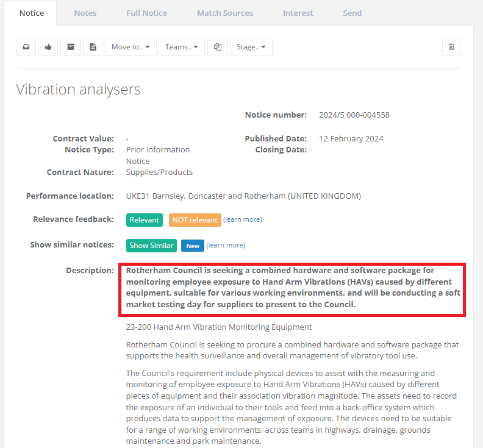This screenshot has height=448, width=483.
Task: Click learn more beside relevance feedback
Action: pyautogui.click(x=243, y=219)
